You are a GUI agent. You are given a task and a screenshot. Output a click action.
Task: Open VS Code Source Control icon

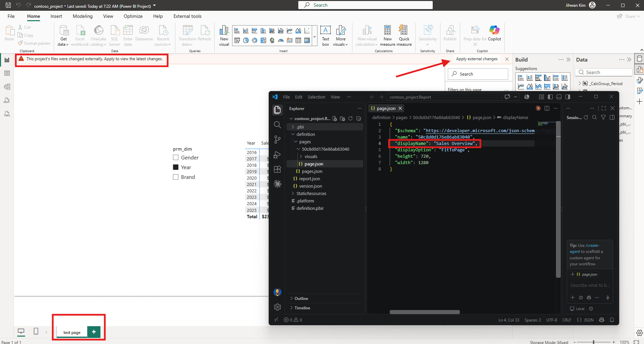277,140
